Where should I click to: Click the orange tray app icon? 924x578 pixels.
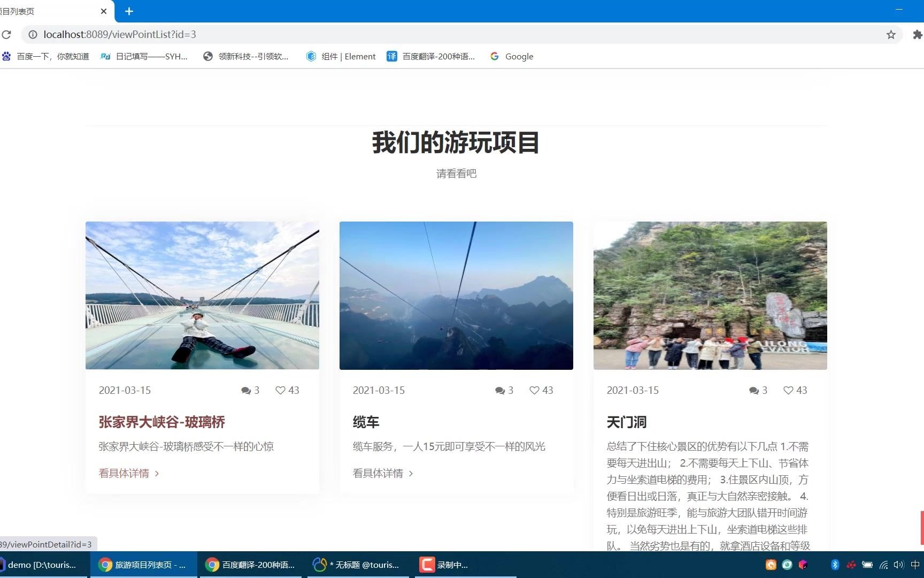(x=771, y=565)
